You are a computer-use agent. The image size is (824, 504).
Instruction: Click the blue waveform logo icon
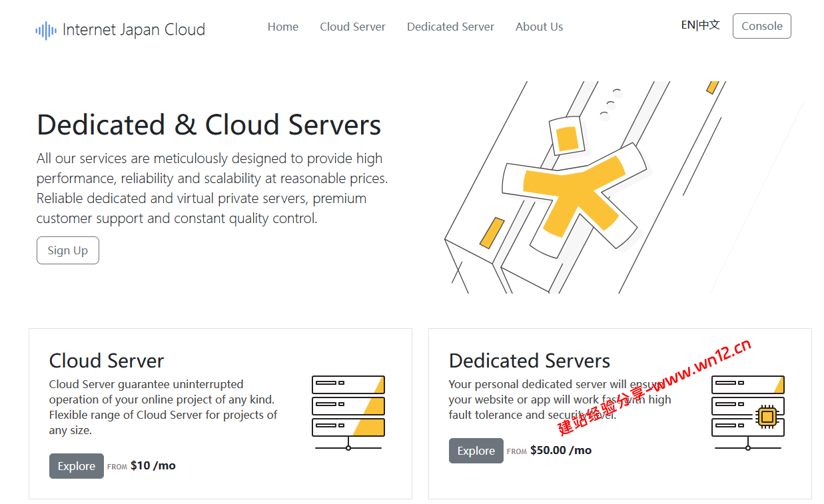(45, 30)
